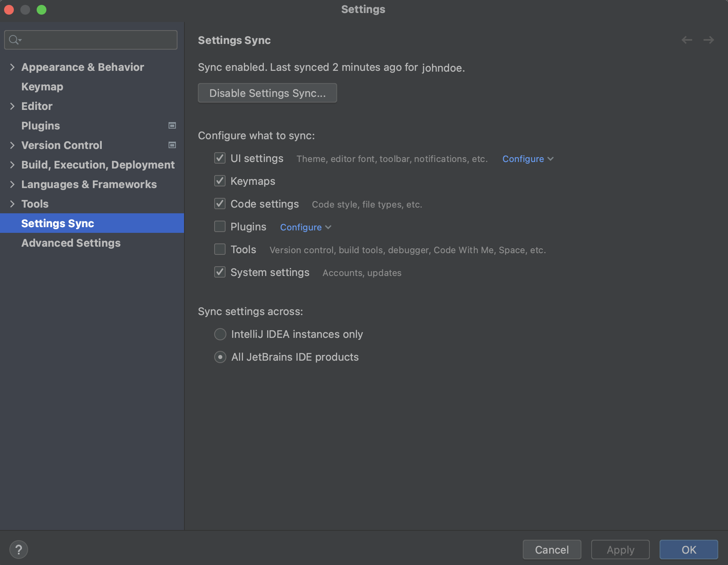Open the Configure dropdown for Plugins
728x565 pixels.
pos(305,227)
